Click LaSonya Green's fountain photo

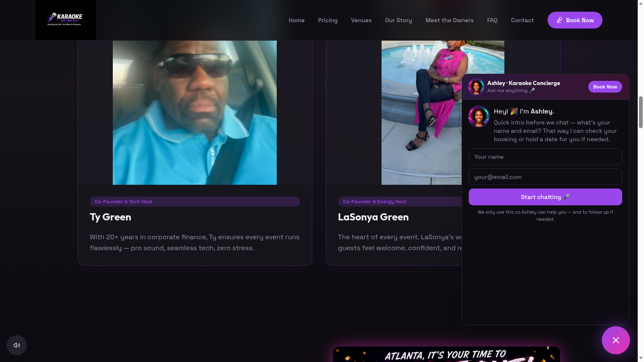point(421,112)
